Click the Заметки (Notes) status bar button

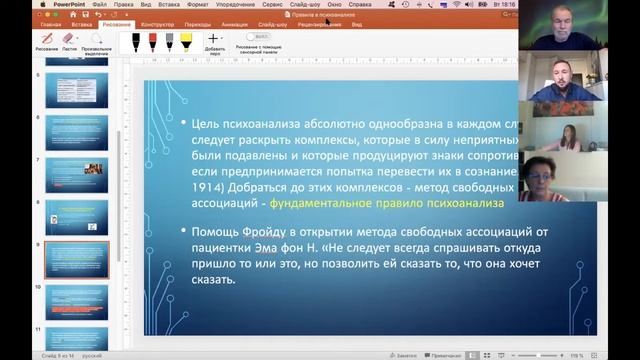point(403,356)
